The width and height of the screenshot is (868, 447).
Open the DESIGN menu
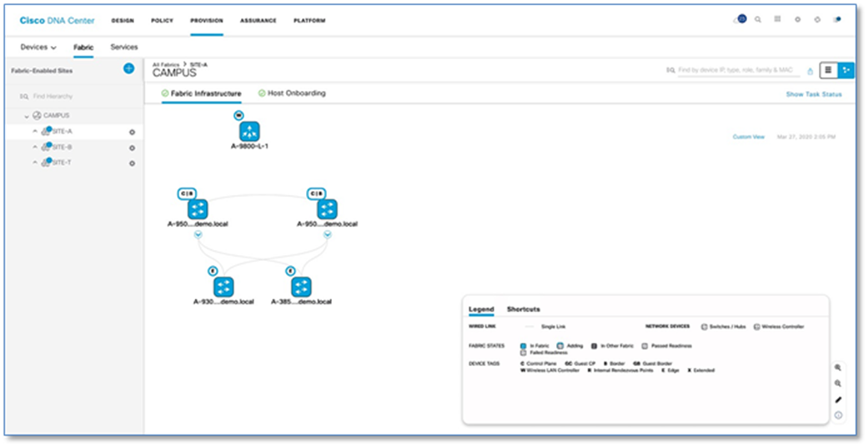[123, 21]
